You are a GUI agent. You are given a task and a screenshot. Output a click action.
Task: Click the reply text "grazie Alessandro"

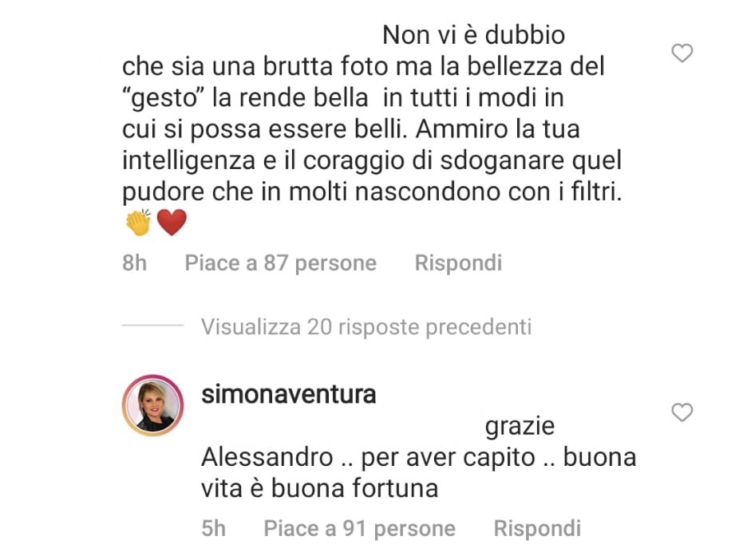tap(377, 441)
